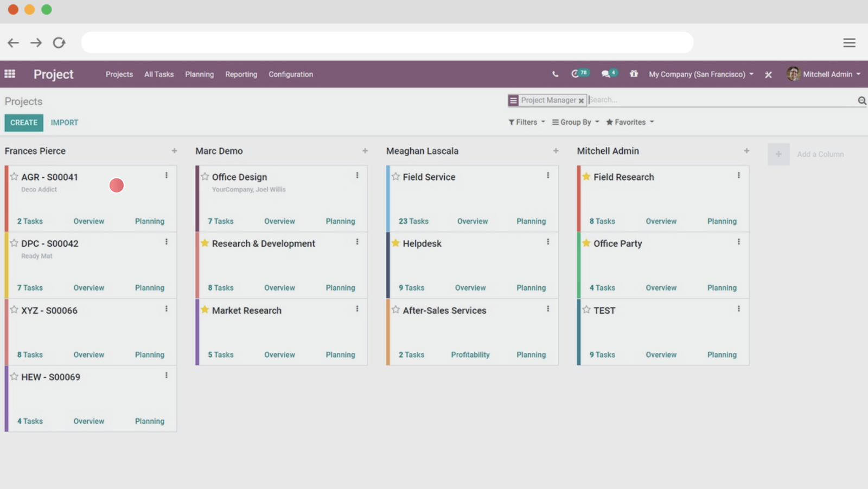Click the phone call icon in the top bar
The height and width of the screenshot is (489, 868).
coord(554,74)
